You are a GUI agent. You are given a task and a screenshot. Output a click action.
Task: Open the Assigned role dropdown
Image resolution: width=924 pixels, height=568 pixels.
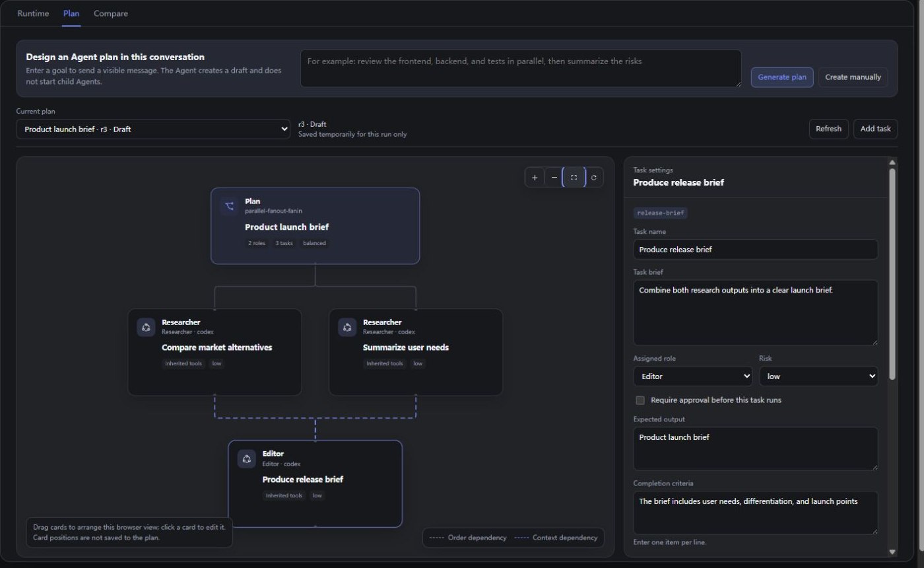click(693, 376)
